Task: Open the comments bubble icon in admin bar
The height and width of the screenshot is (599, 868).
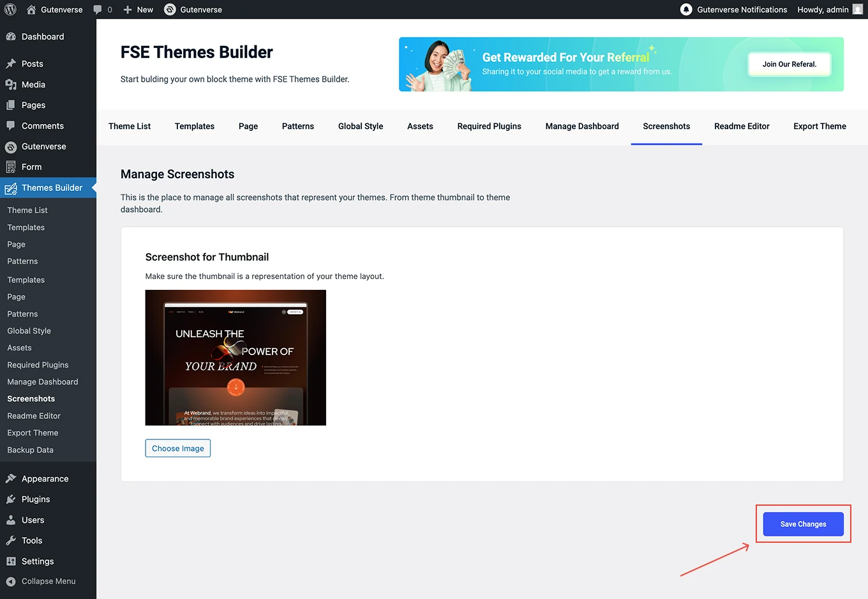Action: coord(98,10)
